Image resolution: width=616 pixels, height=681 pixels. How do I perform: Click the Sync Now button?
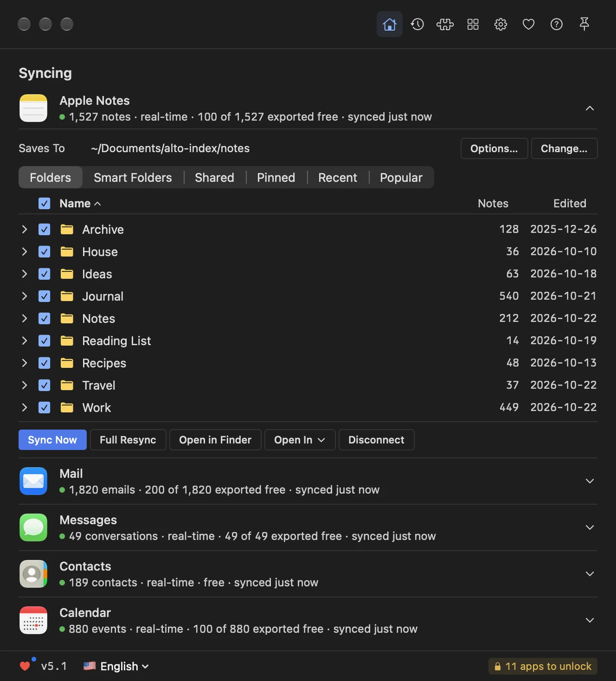click(x=52, y=440)
